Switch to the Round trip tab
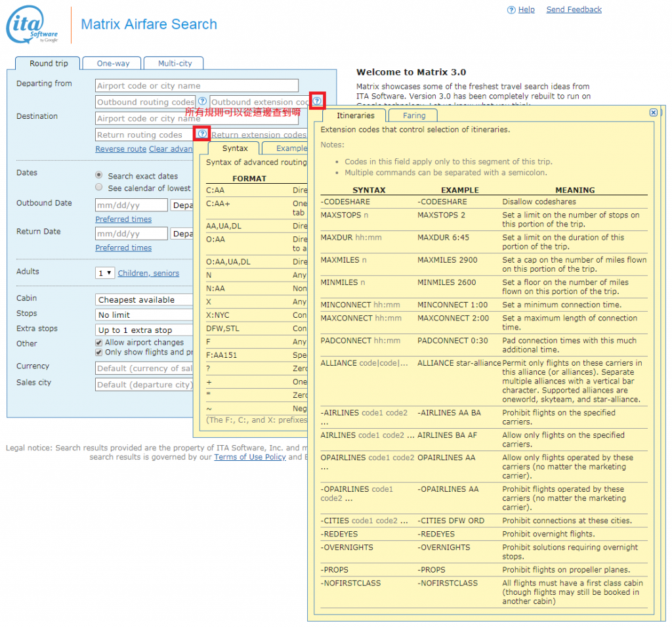This screenshot has width=672, height=627. coord(48,64)
